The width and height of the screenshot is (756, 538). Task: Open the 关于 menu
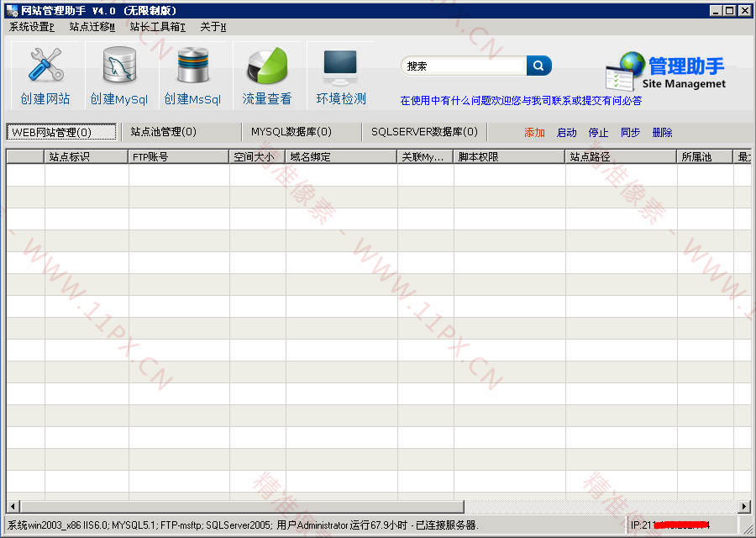click(213, 27)
